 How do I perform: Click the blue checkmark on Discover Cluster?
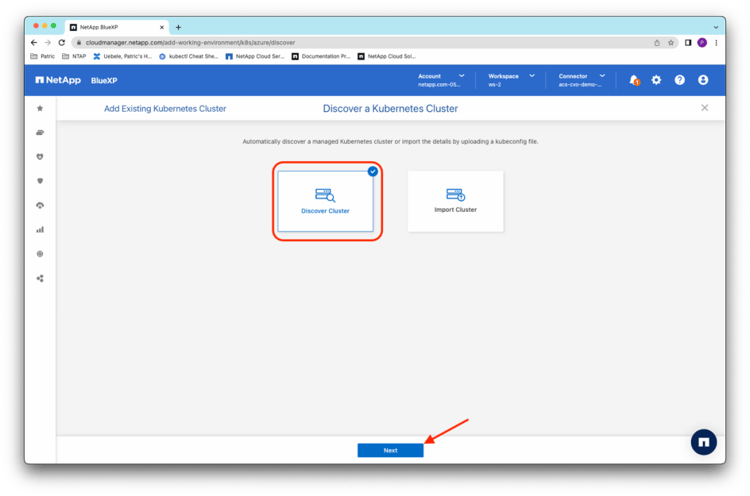(373, 171)
